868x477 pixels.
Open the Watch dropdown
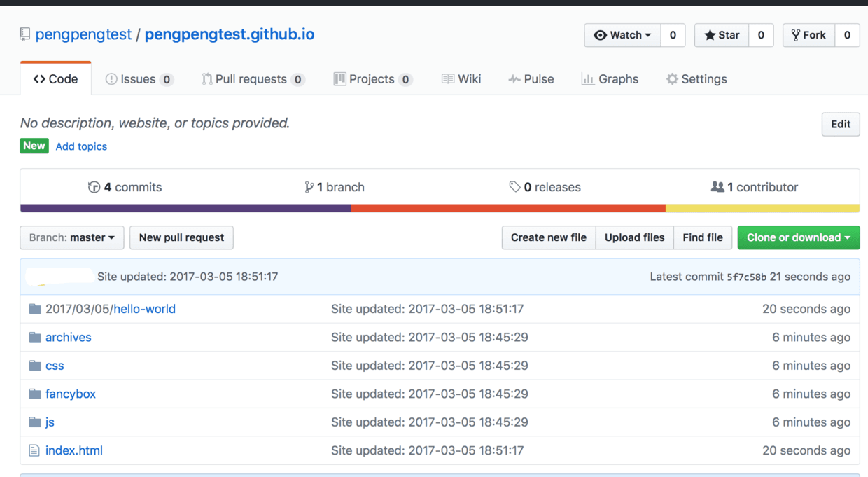click(622, 35)
